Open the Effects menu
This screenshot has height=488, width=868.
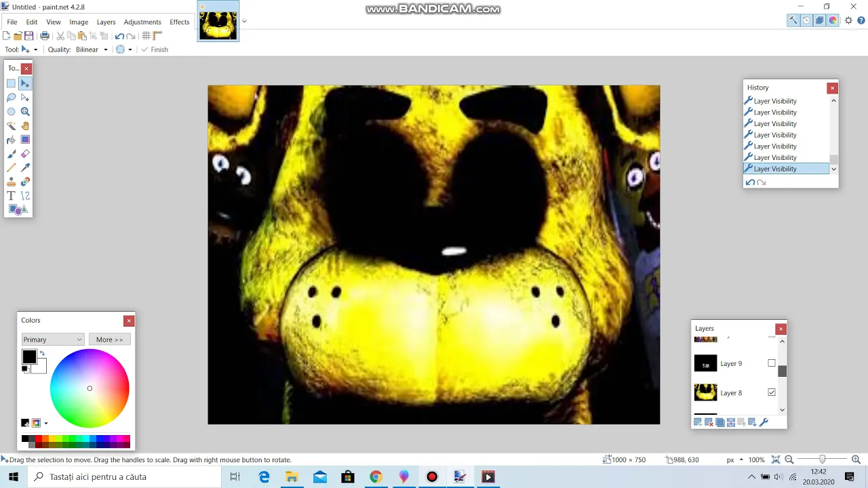[x=180, y=22]
